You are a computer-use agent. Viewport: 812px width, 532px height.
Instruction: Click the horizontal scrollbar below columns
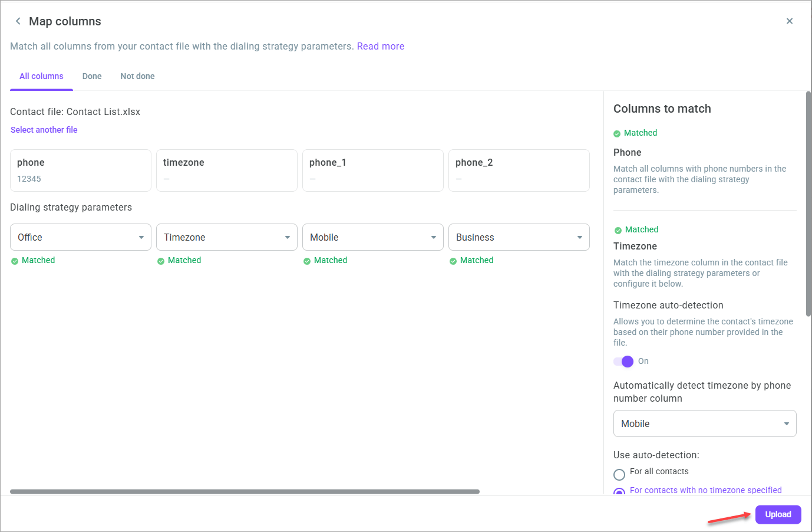click(x=245, y=491)
